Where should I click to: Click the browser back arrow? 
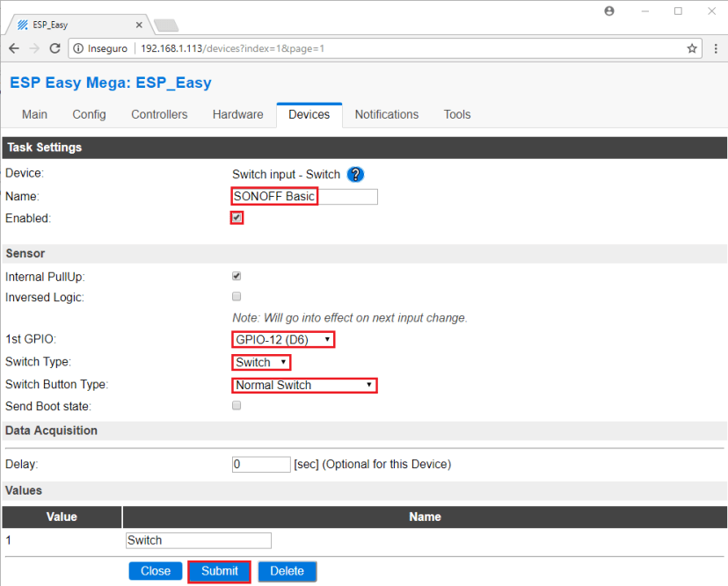coord(13,48)
